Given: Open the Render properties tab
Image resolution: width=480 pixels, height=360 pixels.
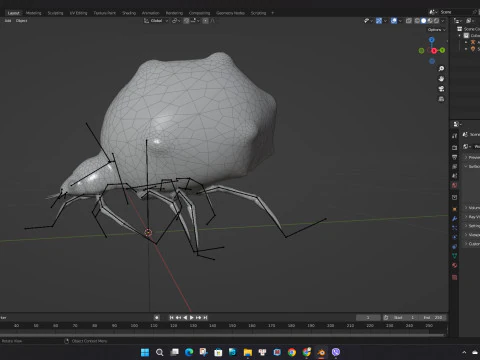Looking at the screenshot, I should (x=455, y=147).
